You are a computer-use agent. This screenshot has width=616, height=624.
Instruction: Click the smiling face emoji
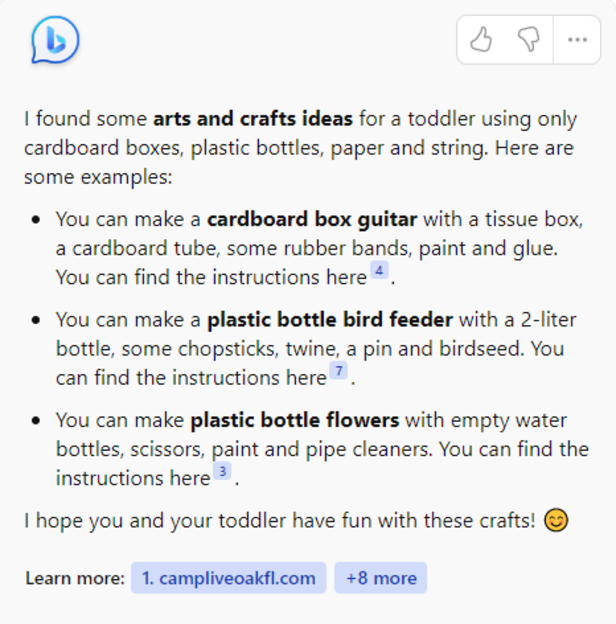(557, 521)
